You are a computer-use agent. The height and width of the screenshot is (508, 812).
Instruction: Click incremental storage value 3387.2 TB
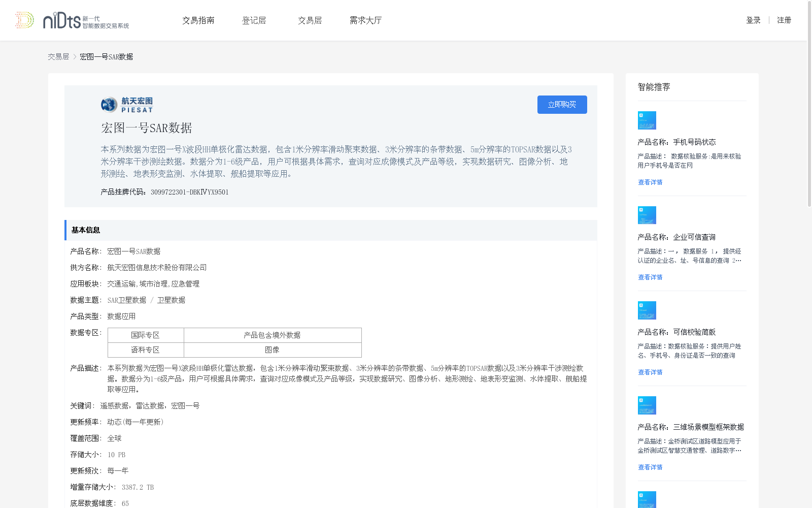tap(138, 487)
